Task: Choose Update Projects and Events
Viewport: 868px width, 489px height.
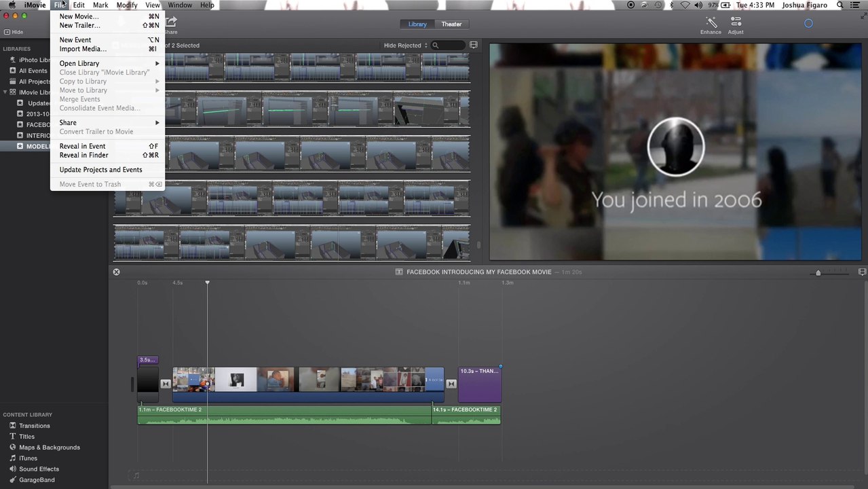Action: point(109,170)
